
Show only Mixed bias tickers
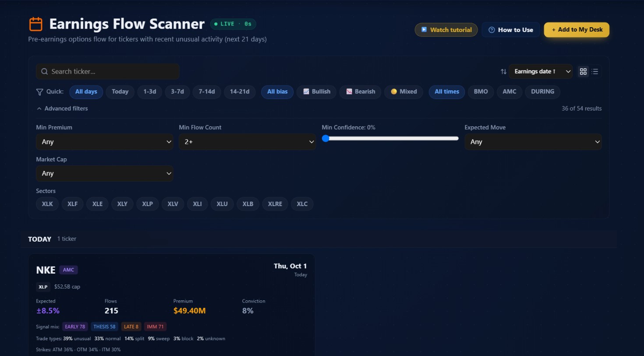pyautogui.click(x=404, y=92)
